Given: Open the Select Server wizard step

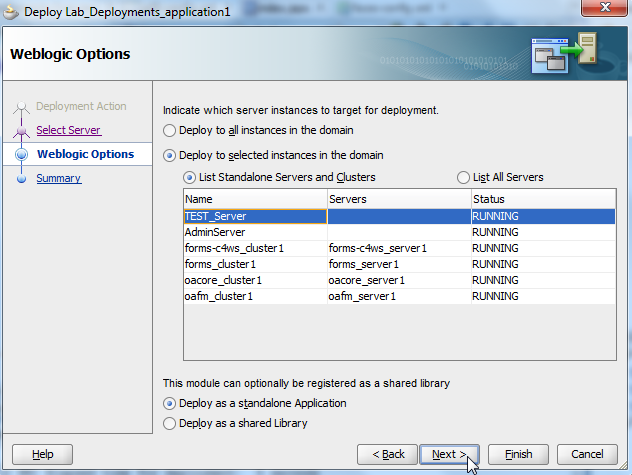Looking at the screenshot, I should (x=68, y=130).
